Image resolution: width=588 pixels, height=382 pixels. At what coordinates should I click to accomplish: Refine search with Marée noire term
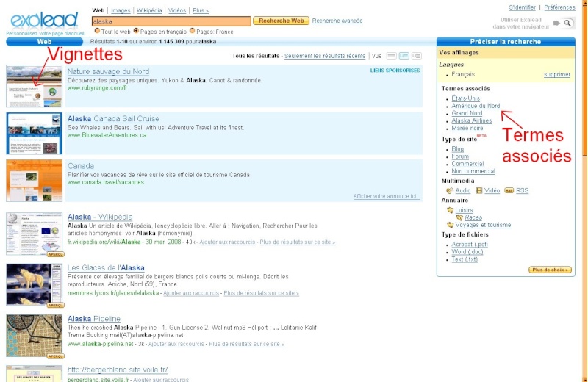[467, 129]
